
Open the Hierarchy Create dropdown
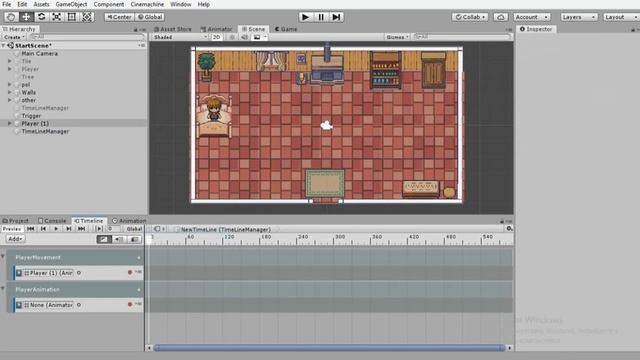click(14, 37)
